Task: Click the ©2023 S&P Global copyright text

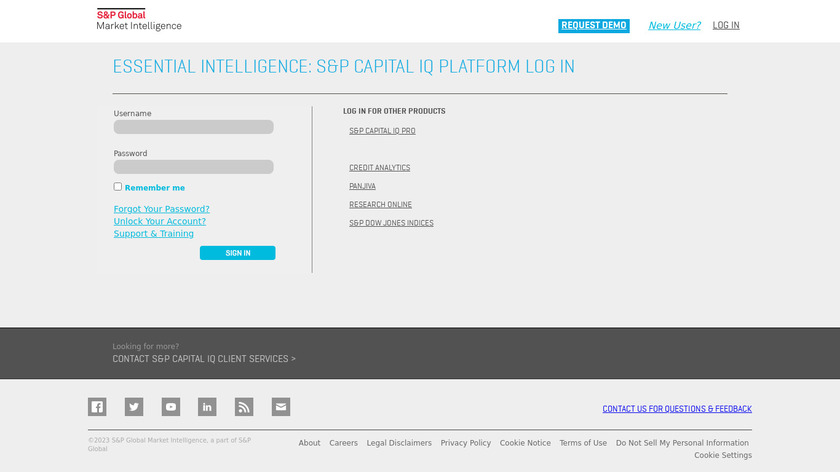Action: point(169,445)
